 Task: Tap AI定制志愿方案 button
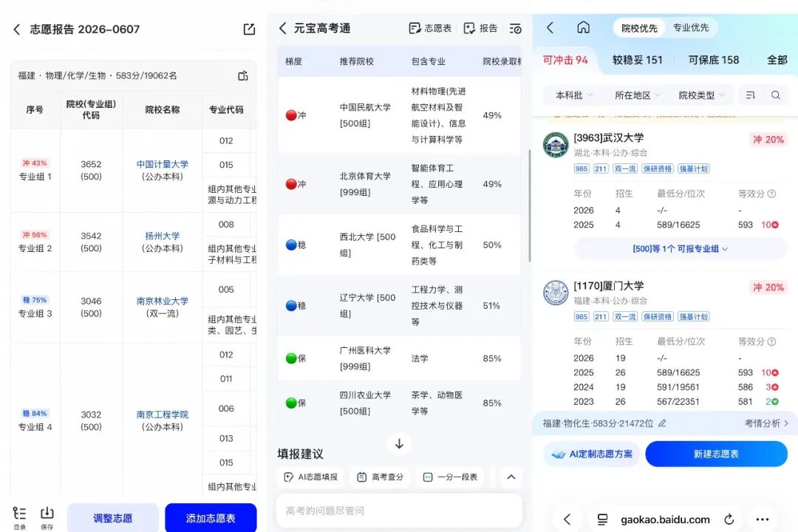593,454
